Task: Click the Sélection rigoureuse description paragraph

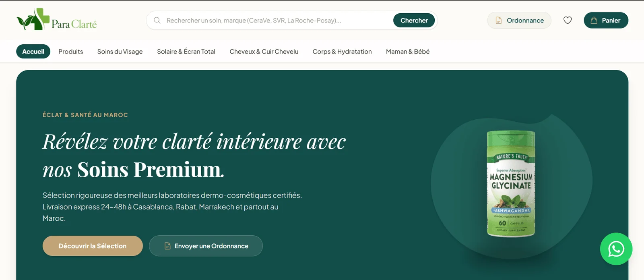Action: click(172, 207)
